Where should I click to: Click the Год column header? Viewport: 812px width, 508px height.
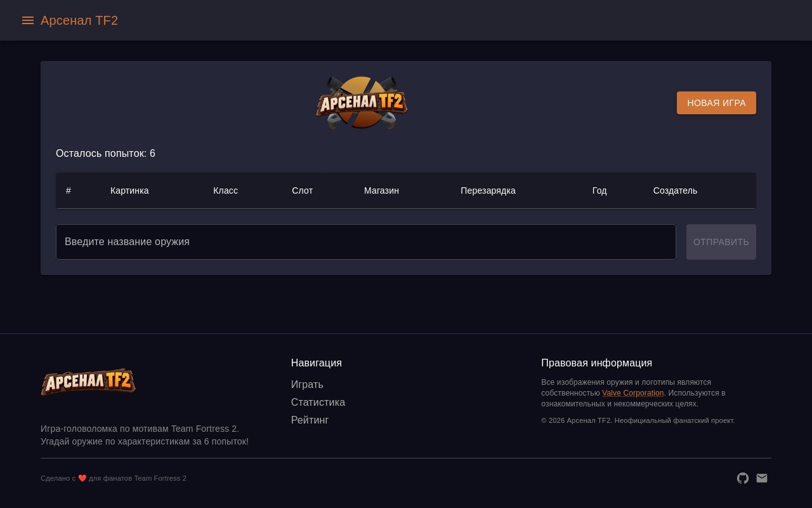click(x=599, y=190)
